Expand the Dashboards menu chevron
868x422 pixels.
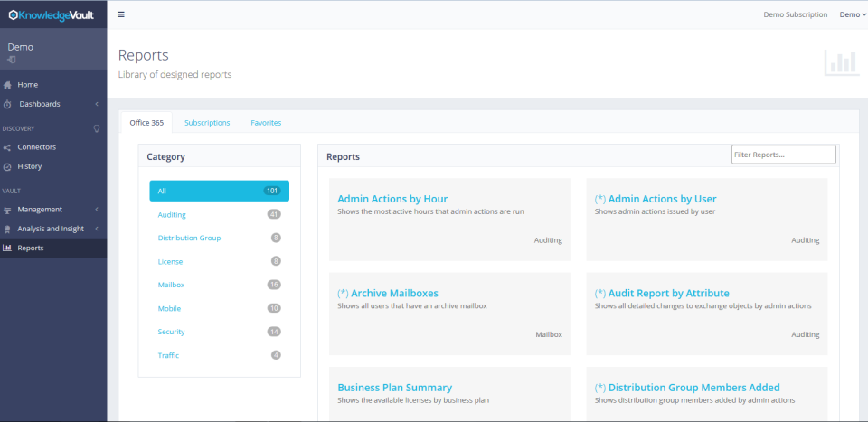(97, 104)
